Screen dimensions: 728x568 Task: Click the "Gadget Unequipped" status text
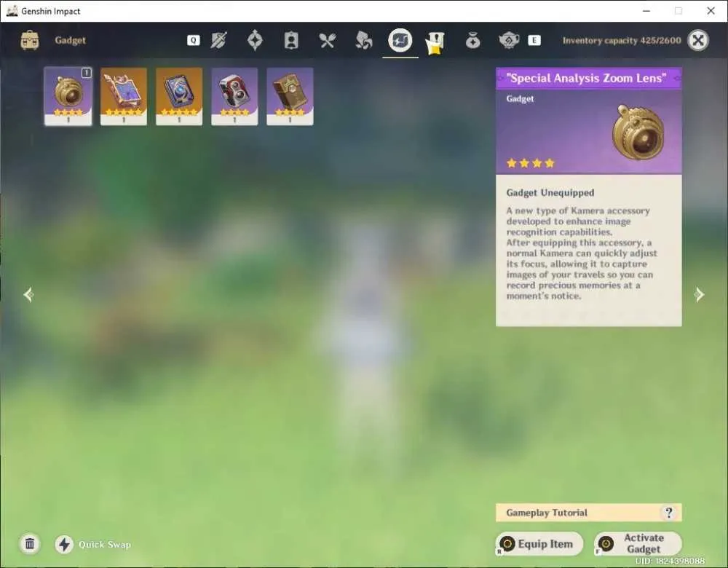550,193
